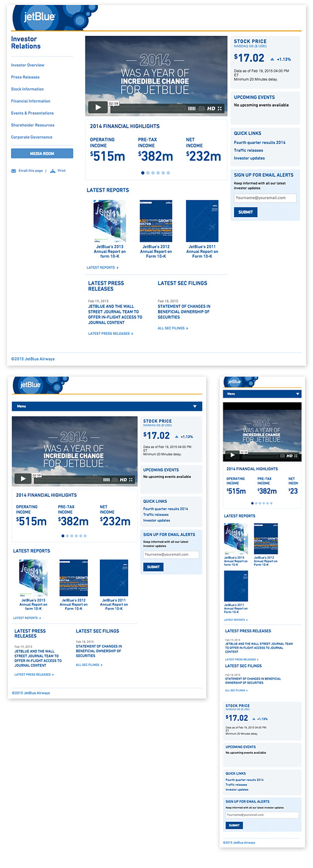This screenshot has height=868, width=313.
Task: Click the 'Print' link in sidebar
Action: click(x=62, y=171)
